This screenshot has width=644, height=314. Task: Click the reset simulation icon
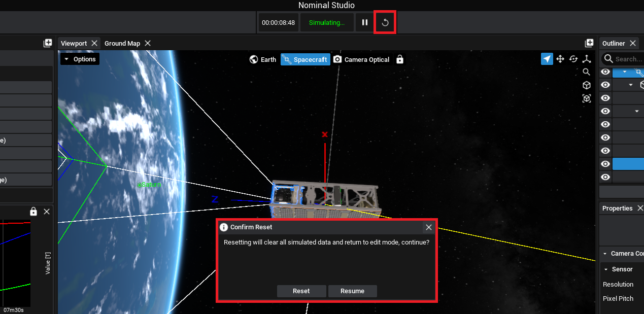point(385,23)
